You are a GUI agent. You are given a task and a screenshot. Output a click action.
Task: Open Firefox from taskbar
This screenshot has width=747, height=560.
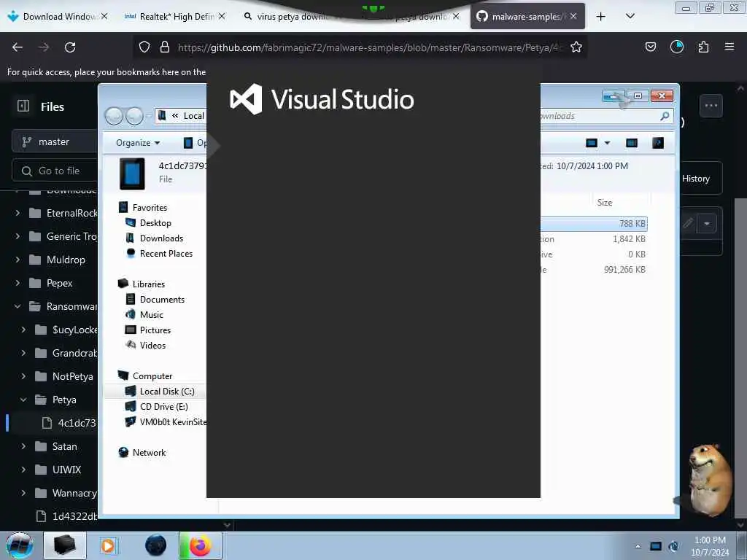coord(200,545)
